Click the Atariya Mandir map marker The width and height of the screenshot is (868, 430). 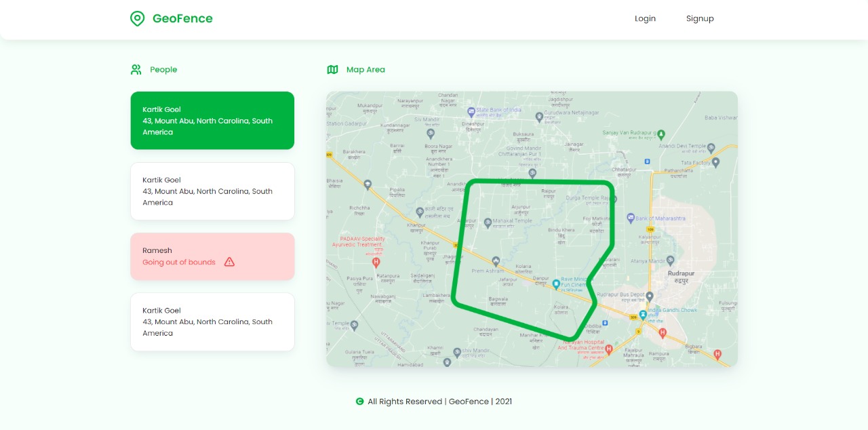coord(670,260)
